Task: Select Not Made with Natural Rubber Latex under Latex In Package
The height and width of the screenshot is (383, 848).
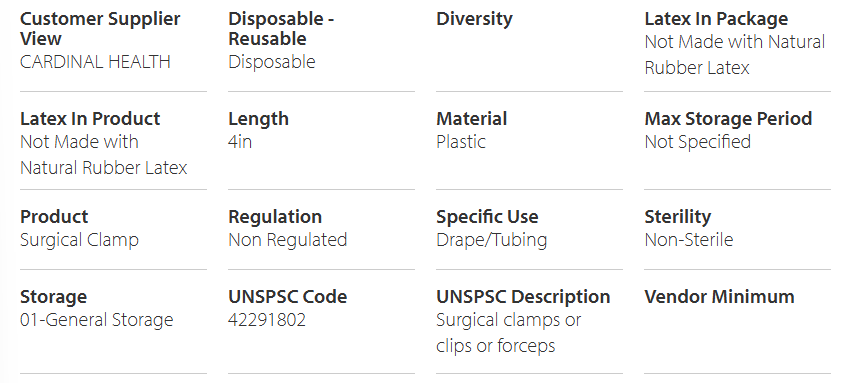Action: (x=735, y=55)
